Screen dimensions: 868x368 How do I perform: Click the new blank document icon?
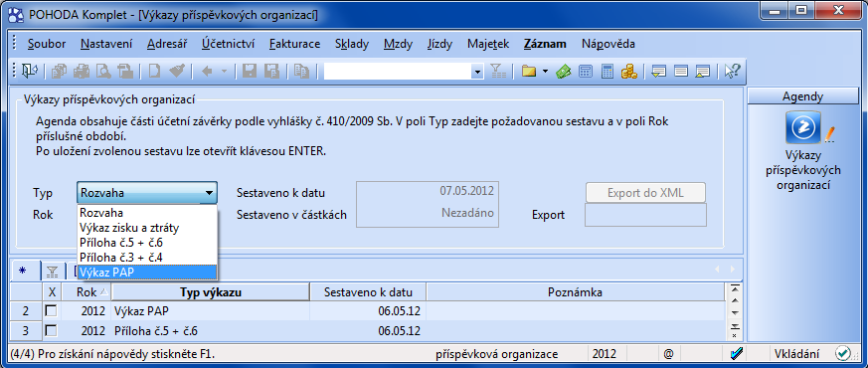[x=155, y=72]
